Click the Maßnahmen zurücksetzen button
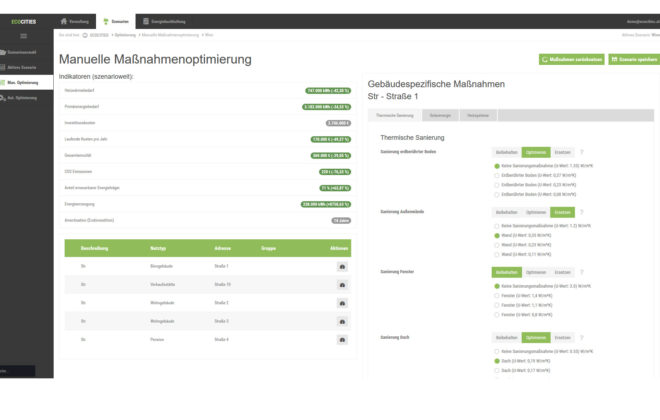This screenshot has width=660, height=420. [572, 59]
